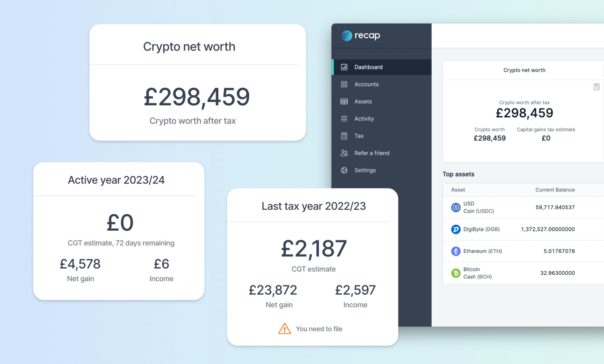
Task: Click the calendar icon on net worth panel
Action: pos(597,87)
